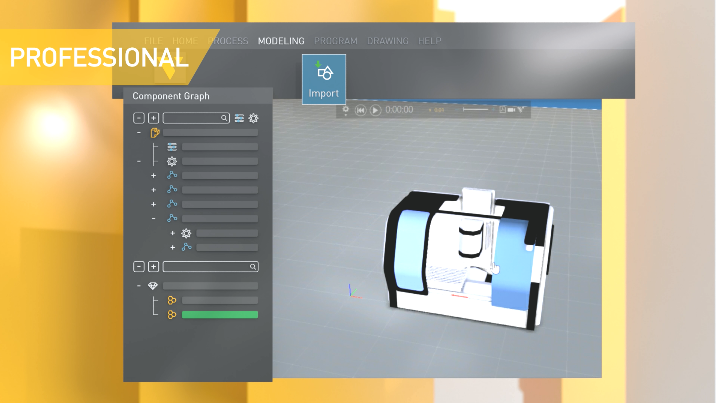Collapse the orange root component node

(x=138, y=132)
